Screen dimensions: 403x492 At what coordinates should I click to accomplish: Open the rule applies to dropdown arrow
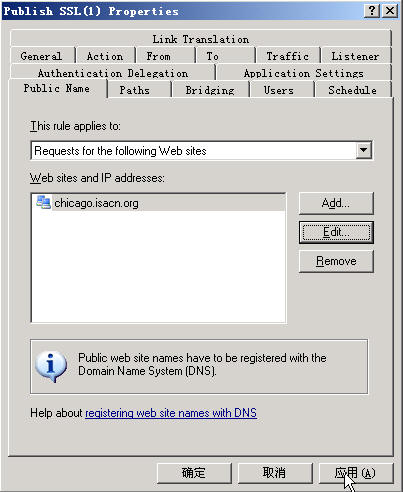coord(363,150)
